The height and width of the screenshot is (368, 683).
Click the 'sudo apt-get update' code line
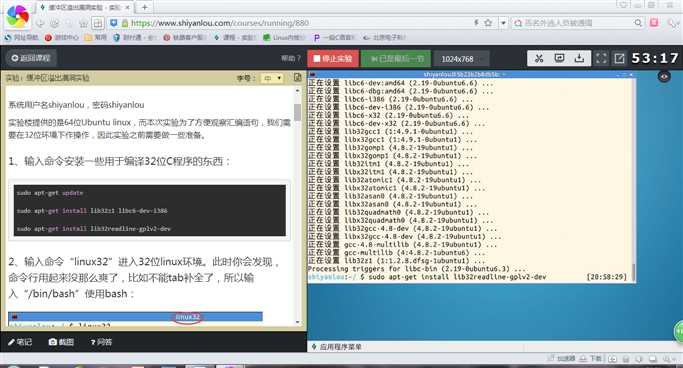[x=50, y=192]
